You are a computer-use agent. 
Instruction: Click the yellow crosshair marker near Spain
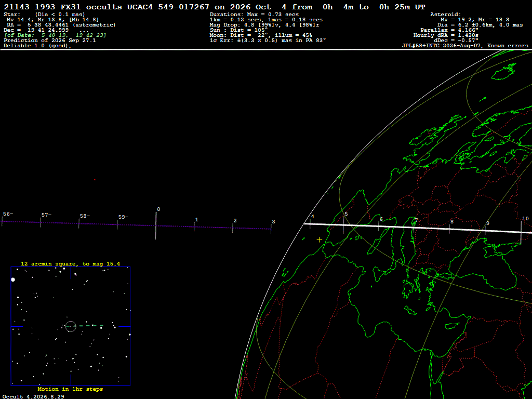(320, 240)
